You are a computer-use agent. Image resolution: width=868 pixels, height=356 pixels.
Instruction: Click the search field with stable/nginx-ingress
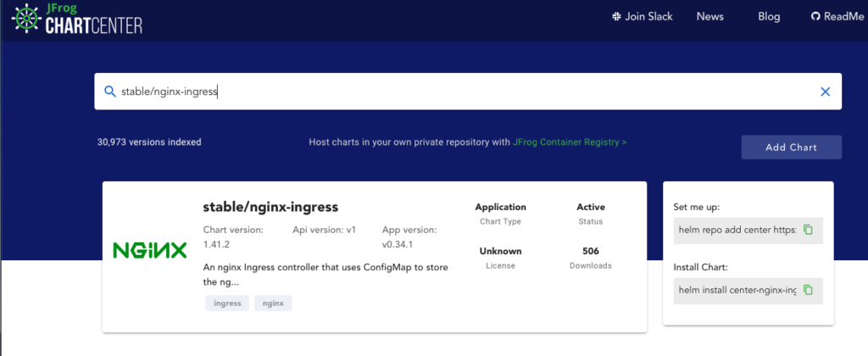point(466,92)
